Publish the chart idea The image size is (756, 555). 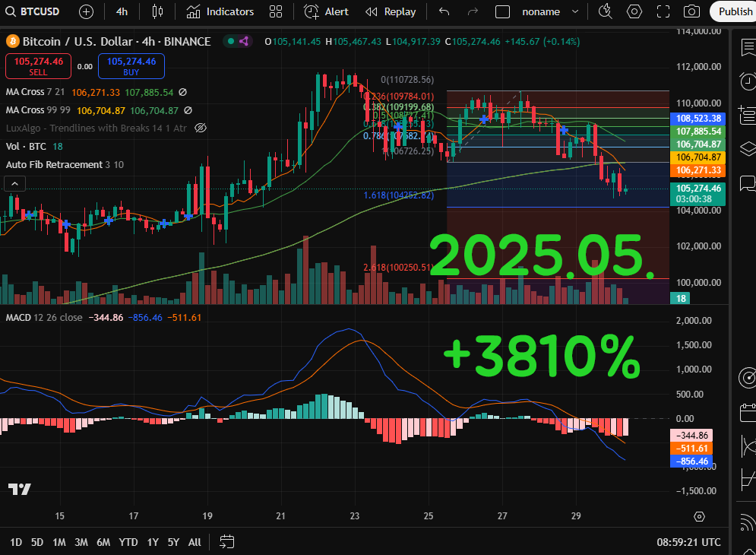[x=734, y=11]
